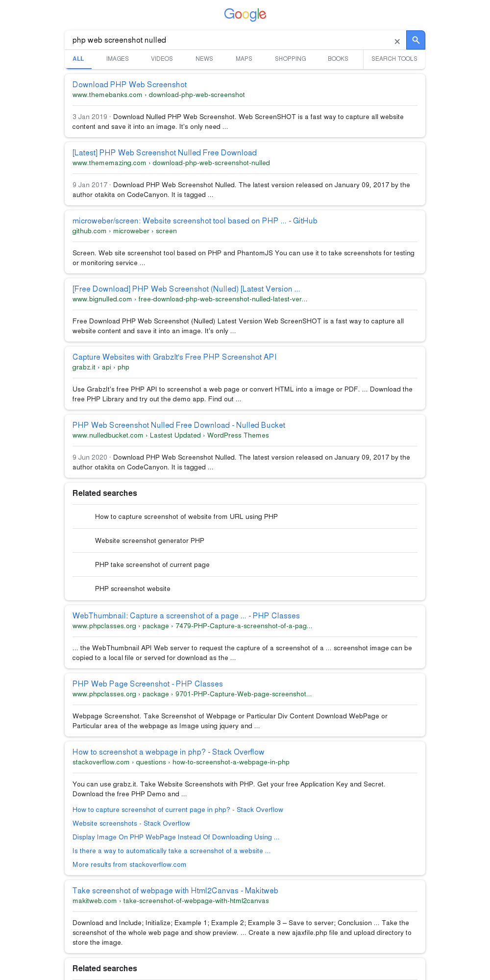This screenshot has height=980, width=490.
Task: Open the Makitweb Html2Canvas result title
Action: click(x=175, y=891)
